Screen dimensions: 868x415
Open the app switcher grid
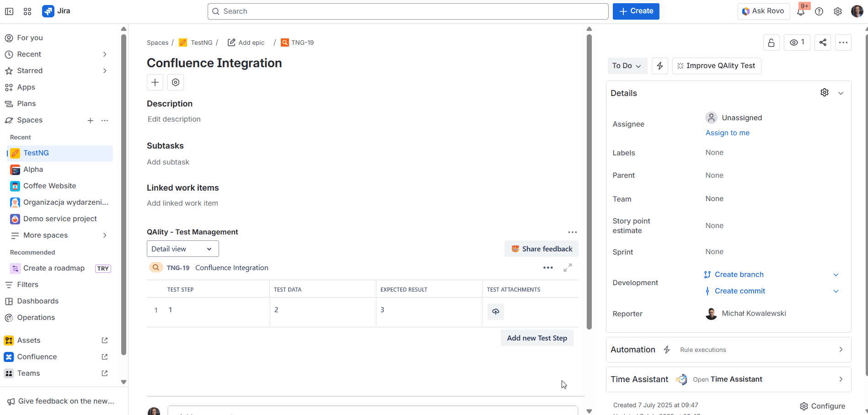tap(27, 11)
